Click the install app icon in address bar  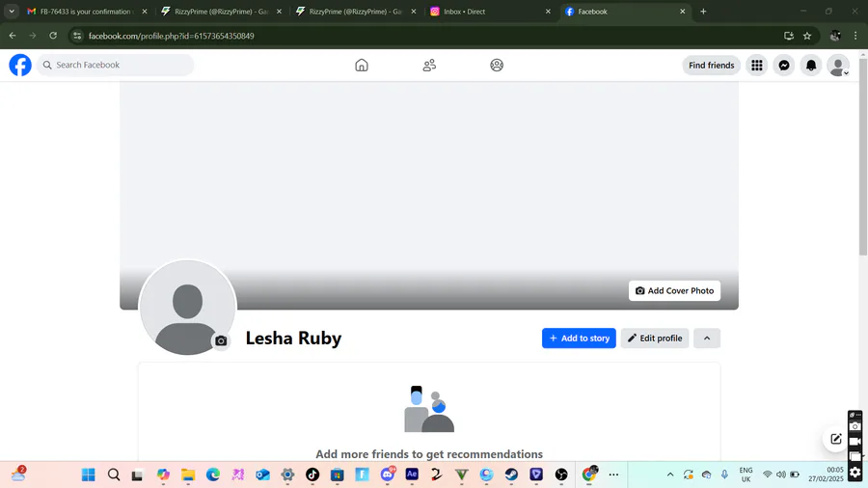(789, 36)
